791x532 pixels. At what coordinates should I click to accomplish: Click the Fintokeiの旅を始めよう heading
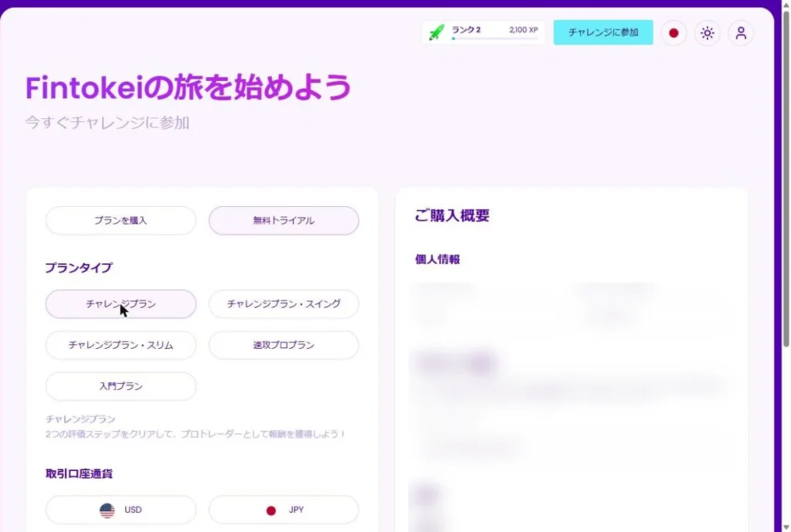pos(188,87)
